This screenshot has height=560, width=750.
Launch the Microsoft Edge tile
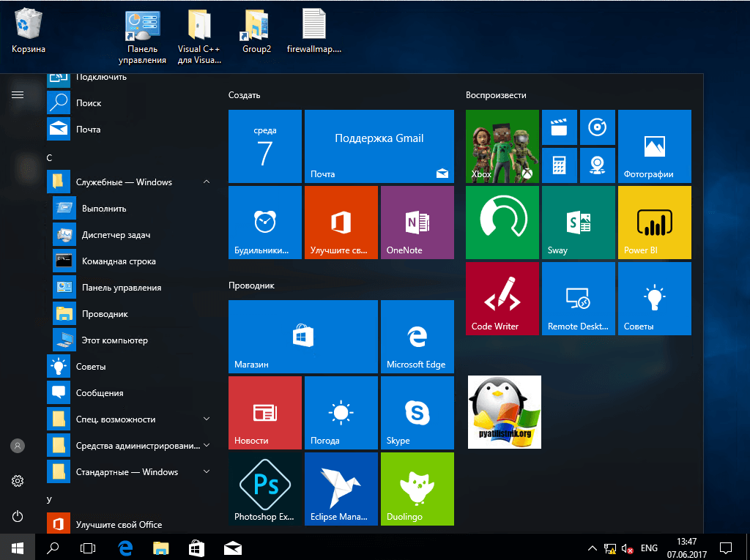(417, 337)
